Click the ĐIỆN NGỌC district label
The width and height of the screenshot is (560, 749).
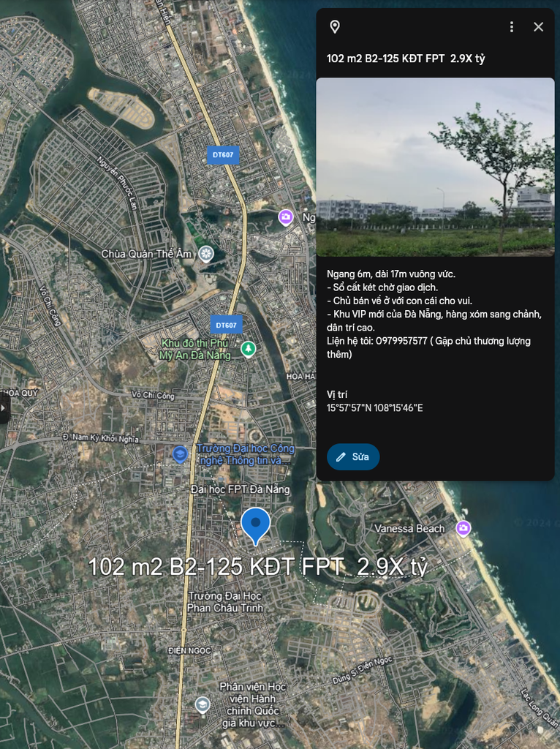(189, 650)
